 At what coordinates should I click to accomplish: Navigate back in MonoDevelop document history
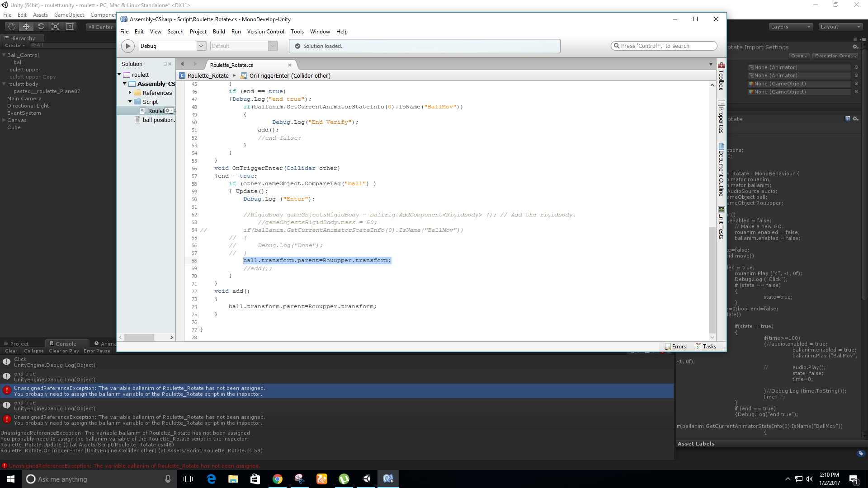[182, 64]
